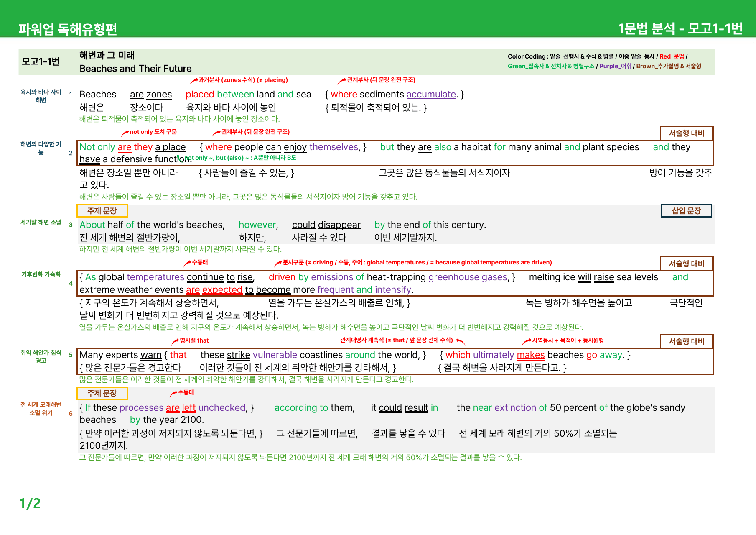
Task: Click the word 'extinction' in sentence 6
Action: pyautogui.click(x=515, y=408)
